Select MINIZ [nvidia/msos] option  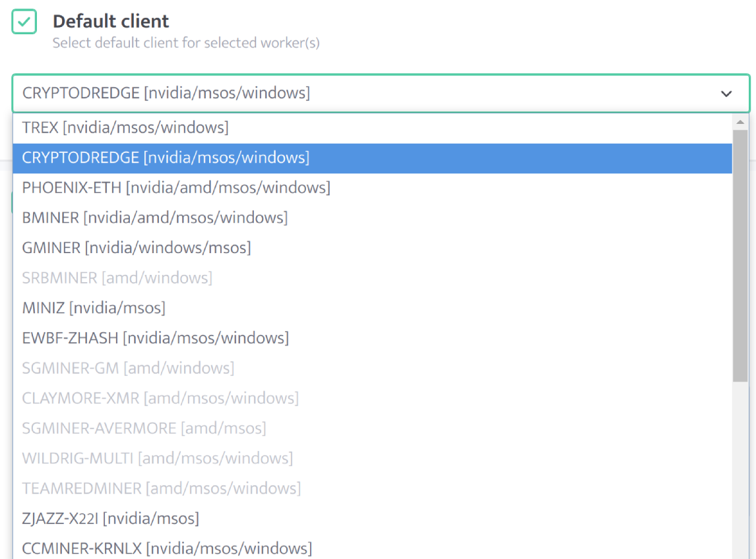[372, 308]
